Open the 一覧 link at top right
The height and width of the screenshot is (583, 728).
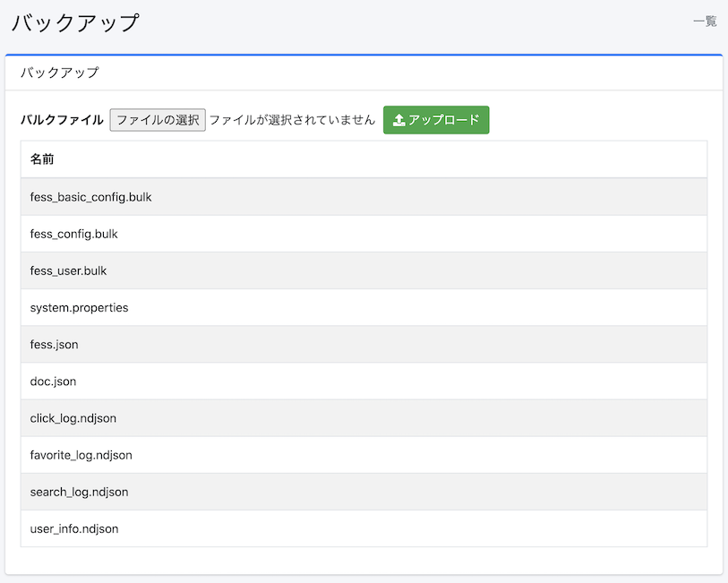(707, 21)
